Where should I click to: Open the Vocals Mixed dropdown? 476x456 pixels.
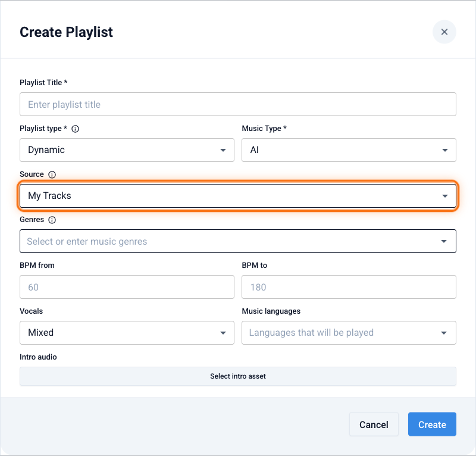[x=127, y=333]
